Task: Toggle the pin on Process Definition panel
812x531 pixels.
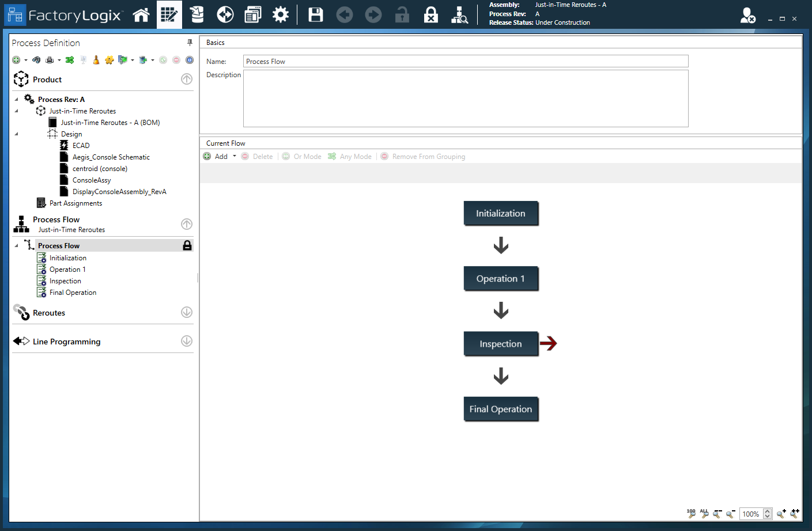Action: click(x=190, y=43)
